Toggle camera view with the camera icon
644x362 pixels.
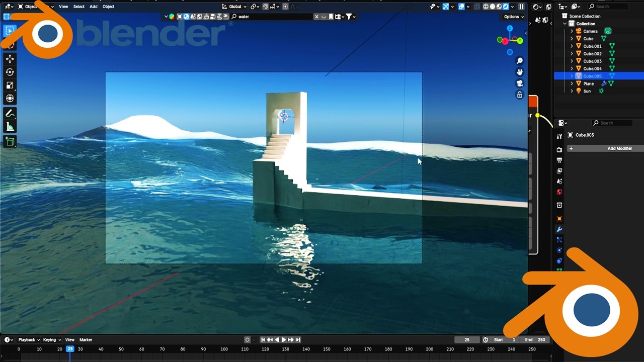(520, 83)
